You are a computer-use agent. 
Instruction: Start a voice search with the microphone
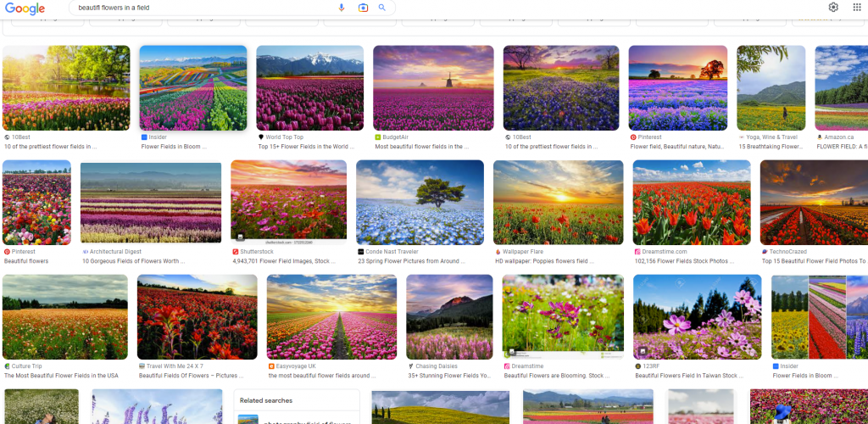click(342, 8)
